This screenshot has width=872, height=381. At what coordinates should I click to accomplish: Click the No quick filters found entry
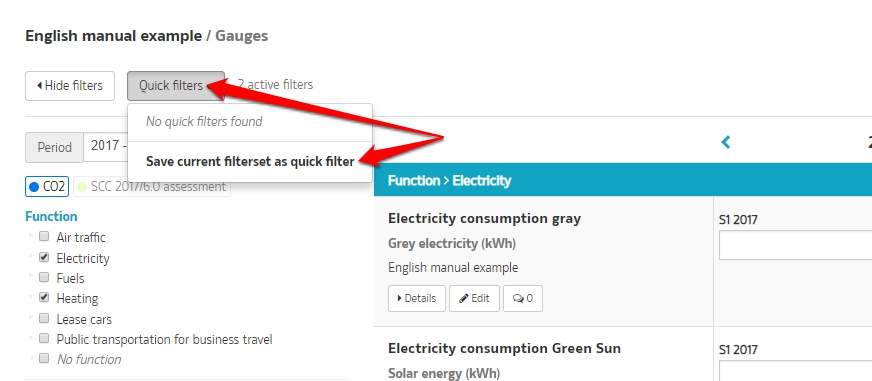pos(204,121)
